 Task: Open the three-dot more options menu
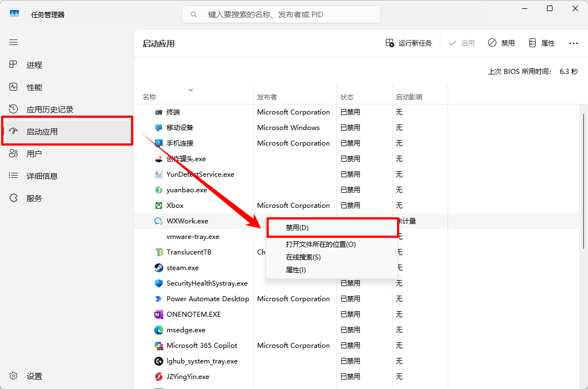[574, 43]
